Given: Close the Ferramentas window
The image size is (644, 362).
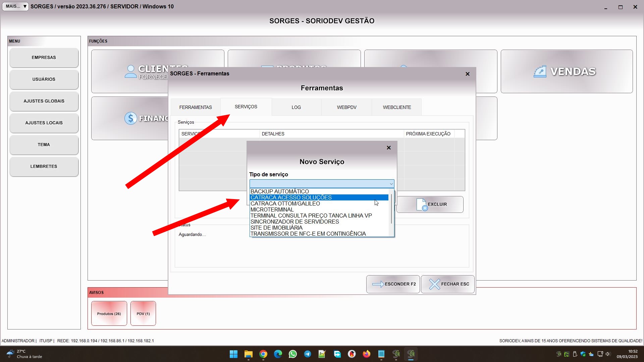Looking at the screenshot, I should (468, 74).
